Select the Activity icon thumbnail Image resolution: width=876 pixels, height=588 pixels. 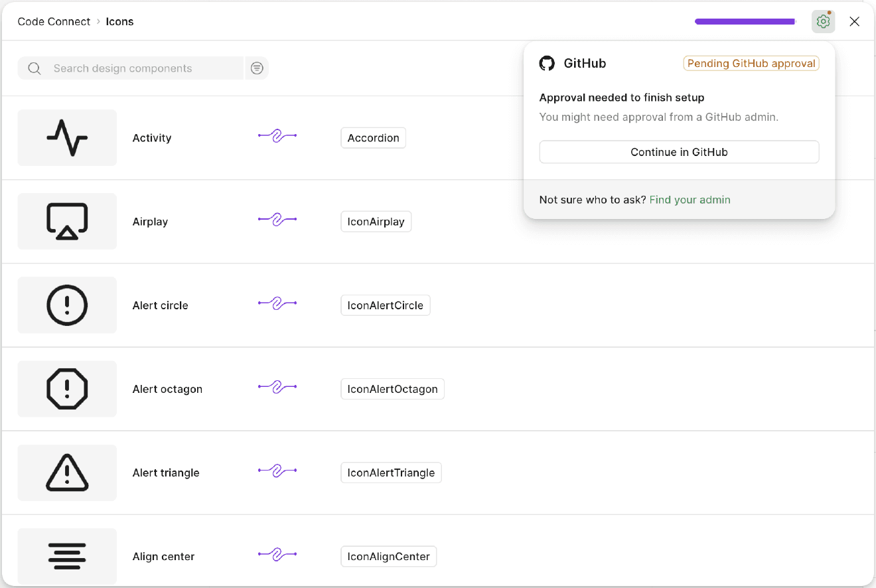[66, 137]
